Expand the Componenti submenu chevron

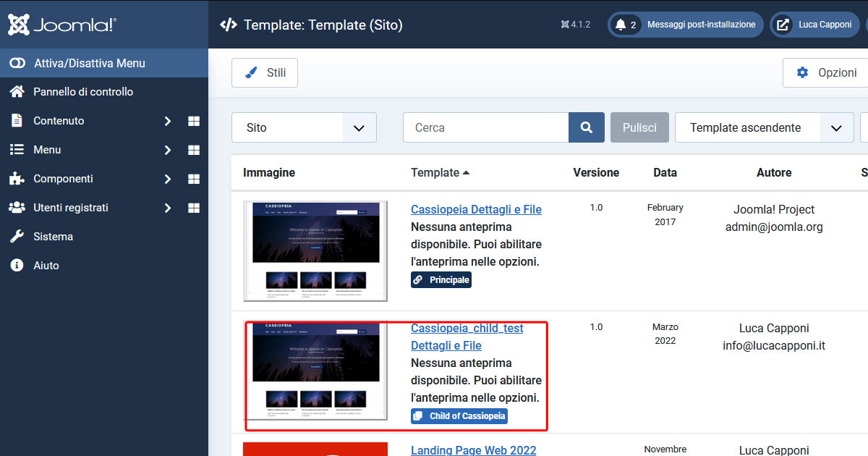pos(167,179)
